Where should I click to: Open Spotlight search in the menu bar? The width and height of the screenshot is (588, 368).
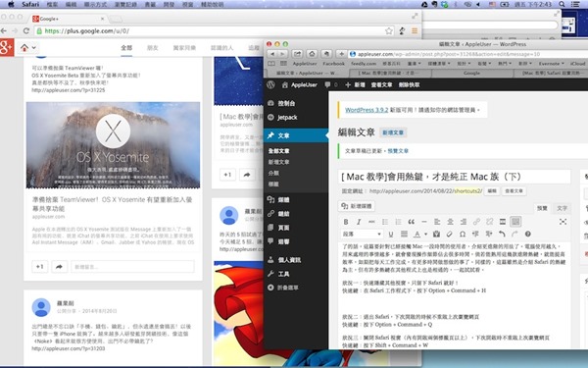tap(562, 4)
